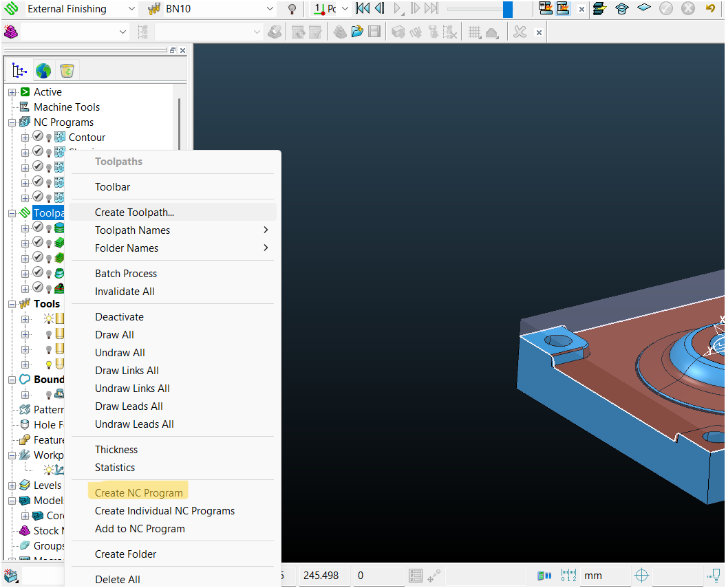Expand the Levels tree node
726x588 pixels.
point(12,486)
